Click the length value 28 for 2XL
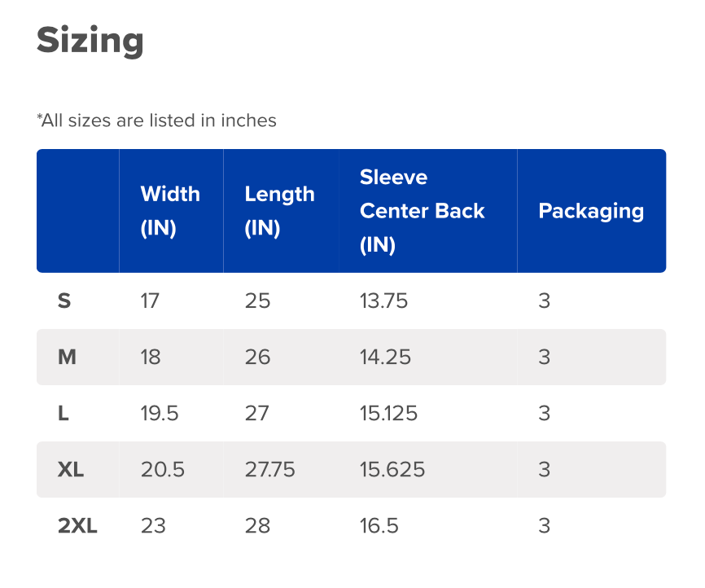Viewport: 705px width, 588px height. (x=257, y=526)
